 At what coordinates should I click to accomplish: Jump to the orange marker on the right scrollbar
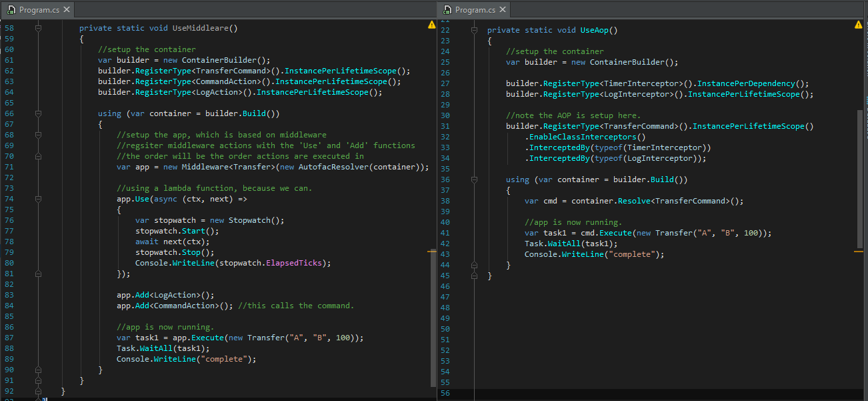(x=859, y=252)
